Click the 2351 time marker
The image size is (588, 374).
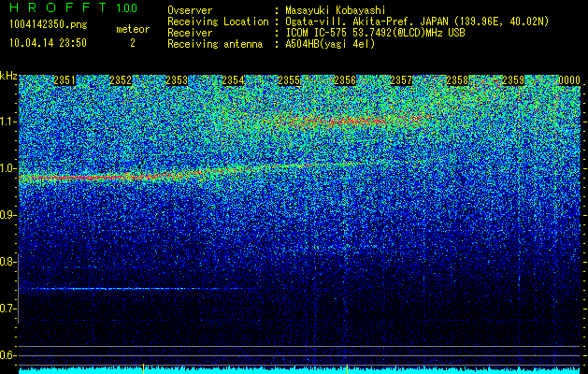[65, 80]
